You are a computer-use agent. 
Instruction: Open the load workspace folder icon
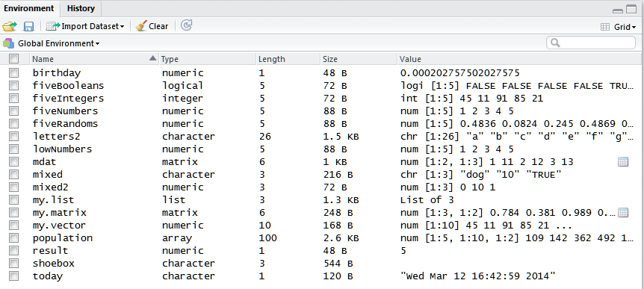[x=10, y=26]
